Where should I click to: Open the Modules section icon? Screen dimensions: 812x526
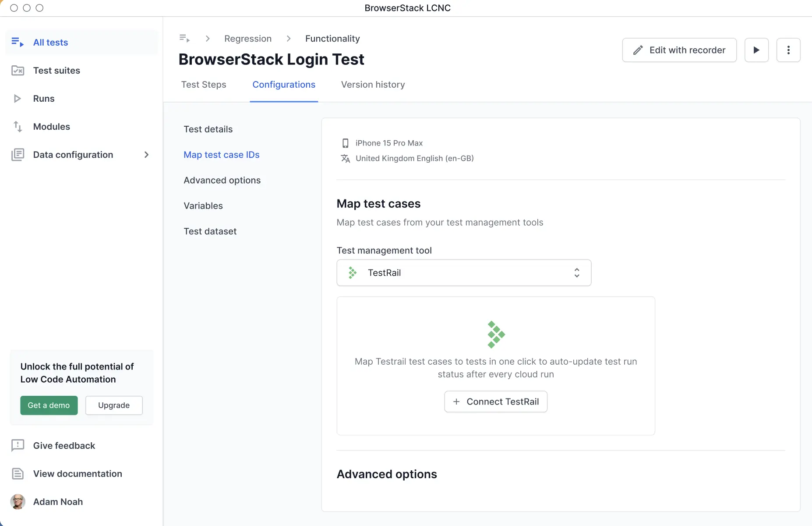(x=18, y=126)
